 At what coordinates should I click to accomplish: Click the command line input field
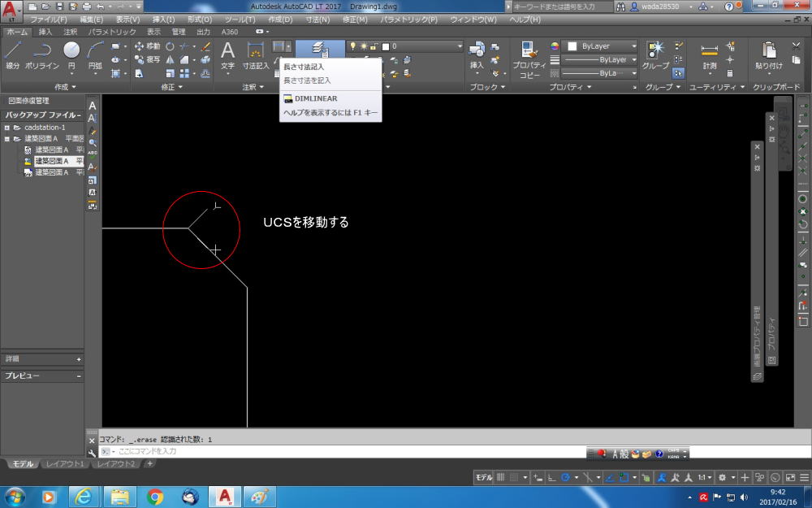(x=342, y=451)
